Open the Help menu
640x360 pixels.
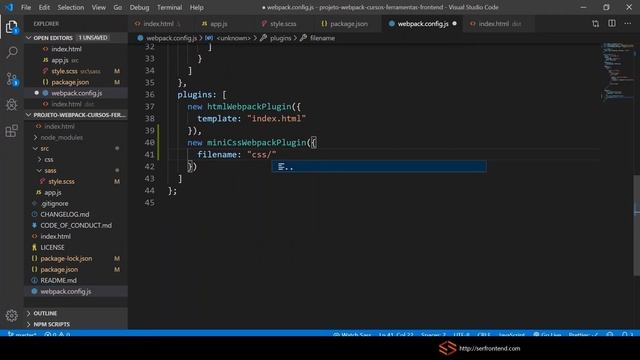tap(196, 7)
